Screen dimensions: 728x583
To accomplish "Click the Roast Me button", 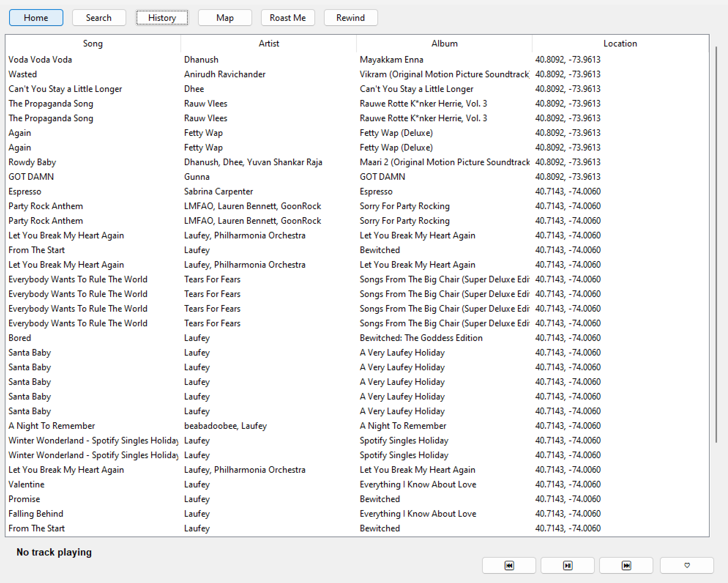I will coord(288,18).
